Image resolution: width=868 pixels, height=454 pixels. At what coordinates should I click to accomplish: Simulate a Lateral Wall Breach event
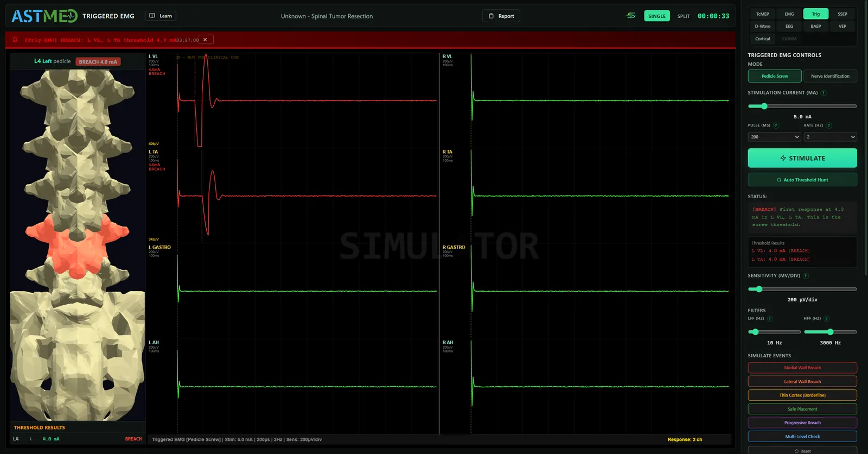tap(802, 382)
